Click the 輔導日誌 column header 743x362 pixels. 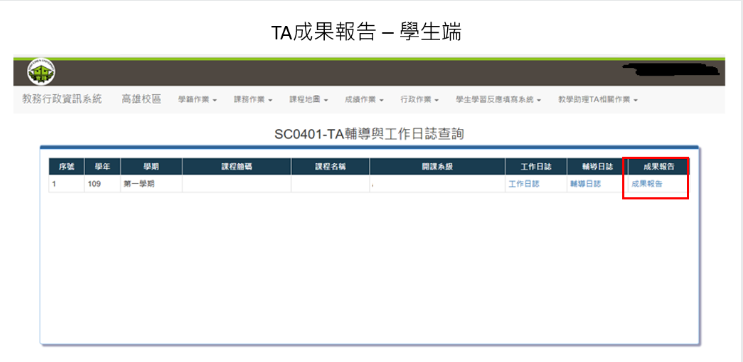pyautogui.click(x=598, y=166)
